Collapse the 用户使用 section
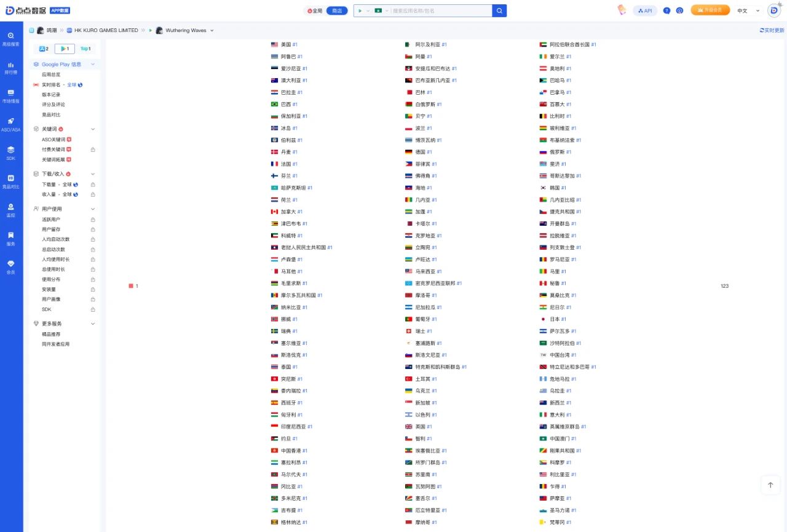Image resolution: width=787 pixels, height=532 pixels. [93, 209]
